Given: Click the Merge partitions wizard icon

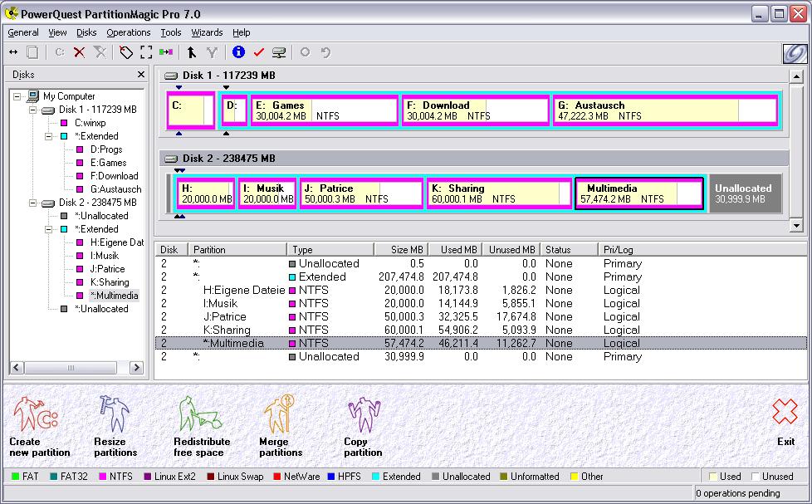Looking at the screenshot, I should point(279,413).
